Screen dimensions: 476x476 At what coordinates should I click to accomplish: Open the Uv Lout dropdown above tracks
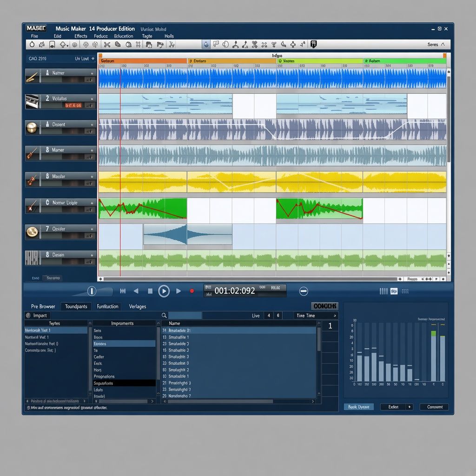click(x=85, y=59)
